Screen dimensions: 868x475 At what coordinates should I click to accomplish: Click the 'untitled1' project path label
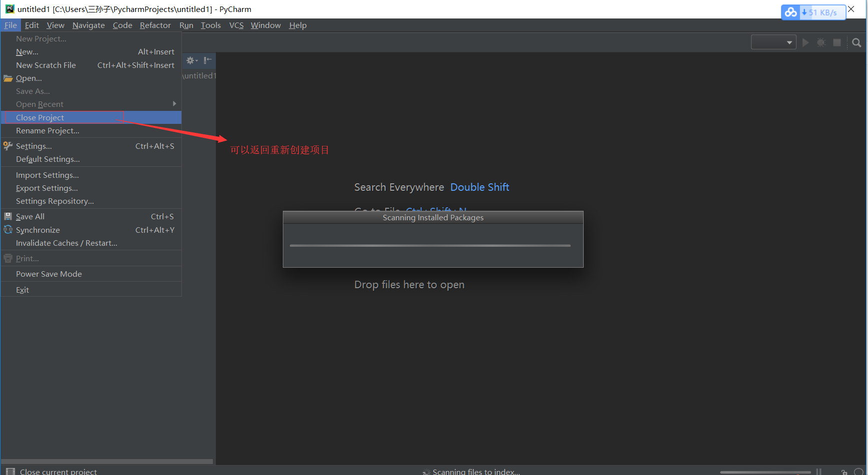click(199, 76)
